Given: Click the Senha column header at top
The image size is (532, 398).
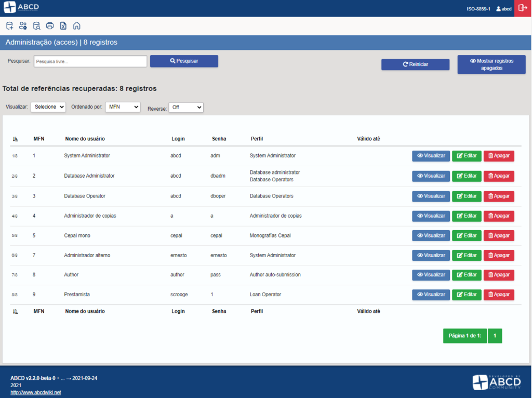Looking at the screenshot, I should [x=219, y=139].
